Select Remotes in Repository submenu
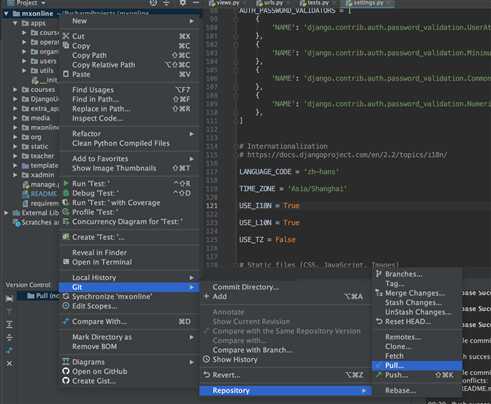This screenshot has width=491, height=404. click(417, 337)
